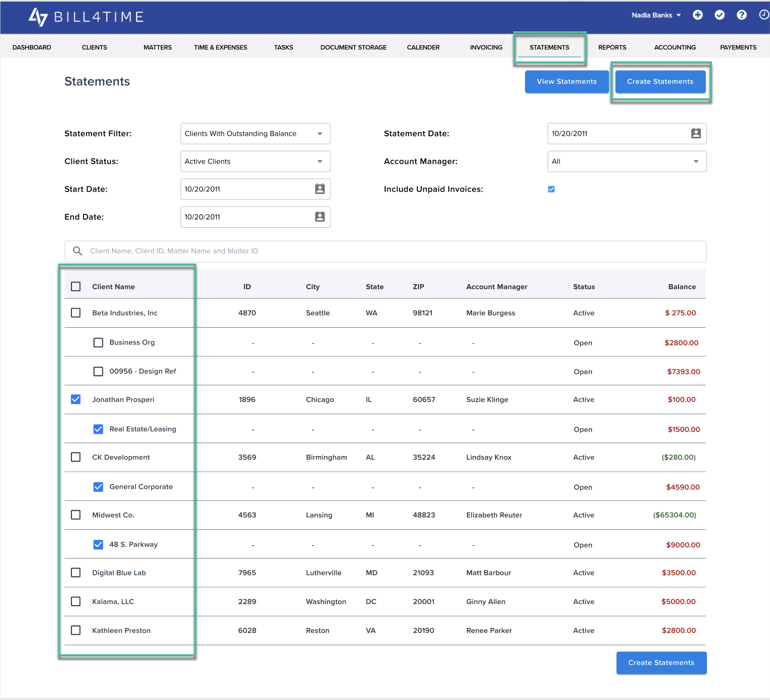Click the Status column header
Screen dimensions: 770x700
coord(584,287)
